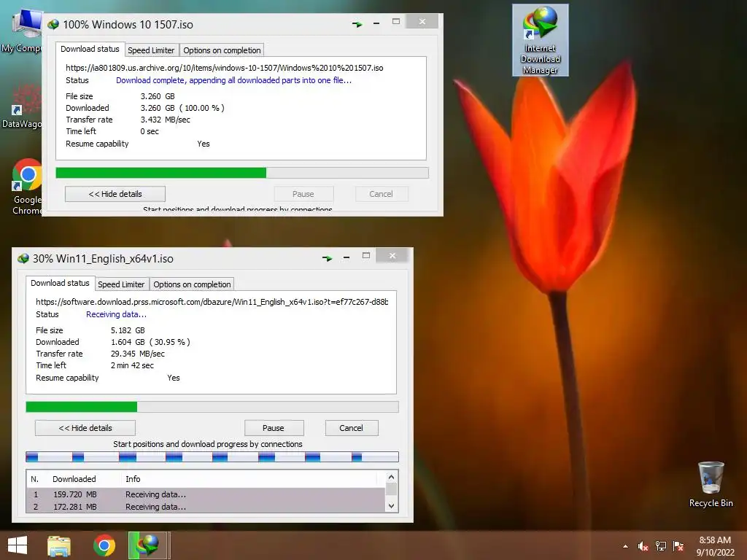The height and width of the screenshot is (560, 747).
Task: Click the 29.345 MB/sec transfer rate value
Action: [x=138, y=354]
